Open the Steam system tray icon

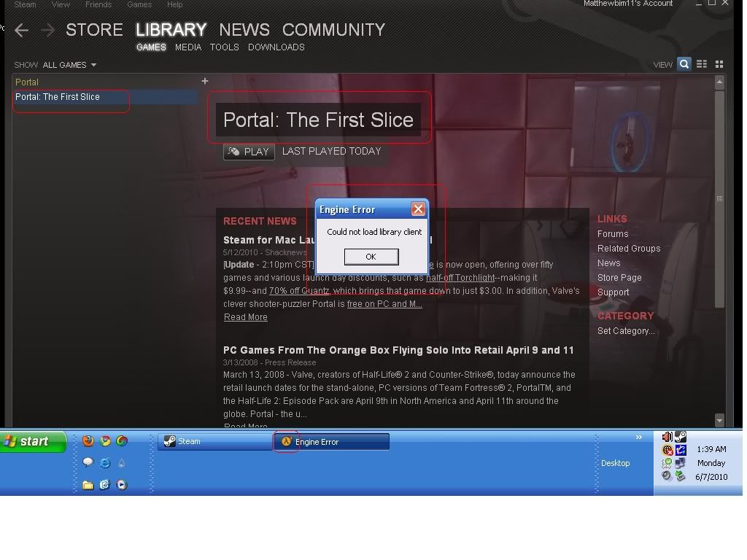pyautogui.click(x=681, y=437)
